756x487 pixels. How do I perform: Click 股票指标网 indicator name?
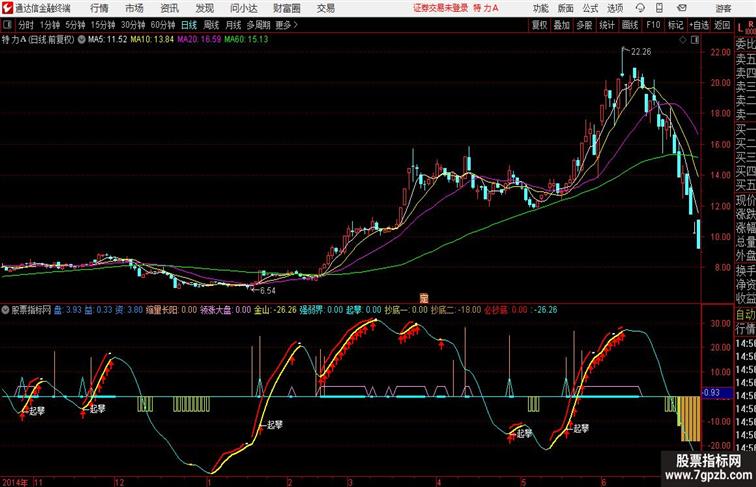pyautogui.click(x=31, y=310)
